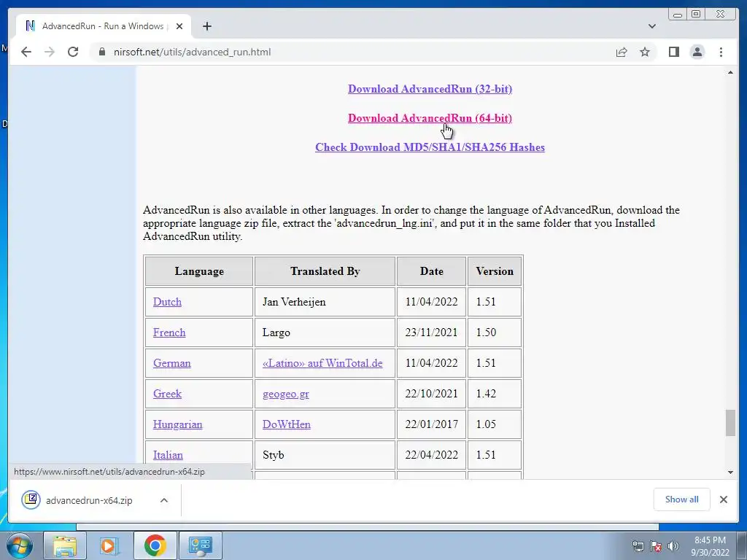Click the 'Translated By' column header
747x560 pixels.
click(x=325, y=271)
